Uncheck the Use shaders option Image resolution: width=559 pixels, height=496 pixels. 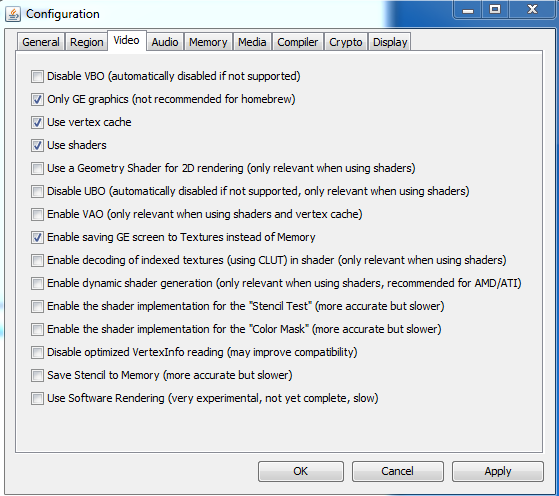tap(37, 145)
